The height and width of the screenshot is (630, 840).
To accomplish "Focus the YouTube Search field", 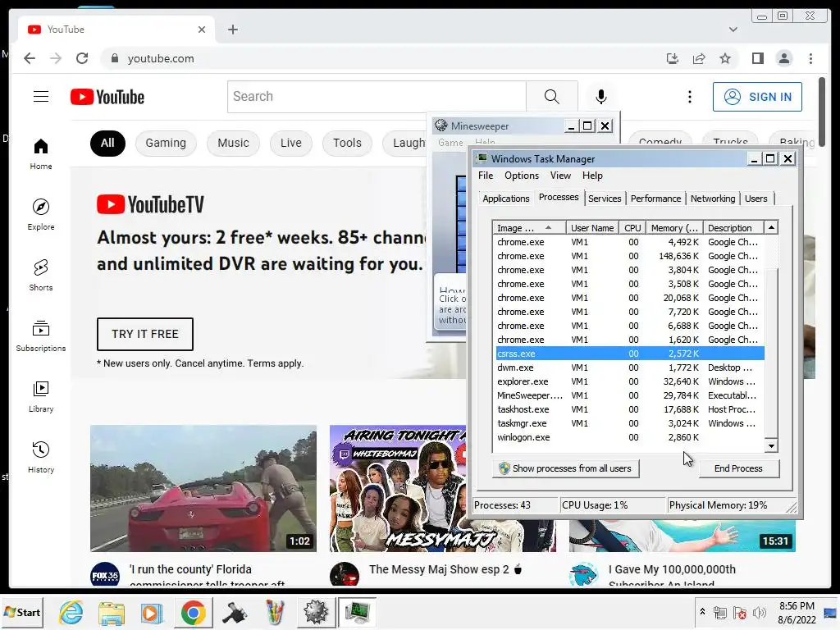I will click(x=377, y=97).
